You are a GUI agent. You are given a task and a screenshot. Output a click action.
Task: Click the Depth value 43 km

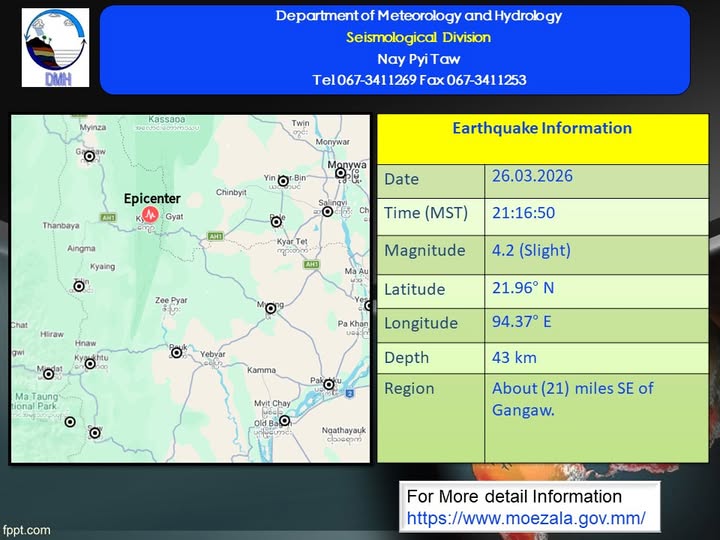tap(516, 356)
